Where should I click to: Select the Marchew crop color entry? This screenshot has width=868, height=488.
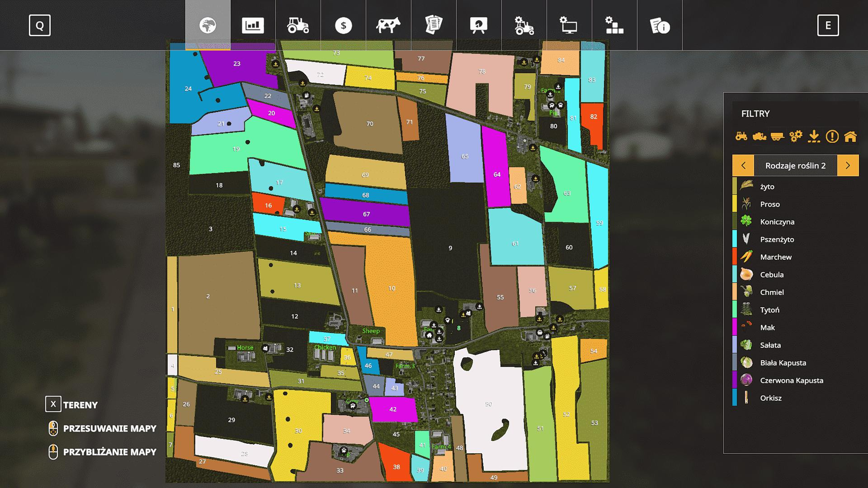click(775, 257)
